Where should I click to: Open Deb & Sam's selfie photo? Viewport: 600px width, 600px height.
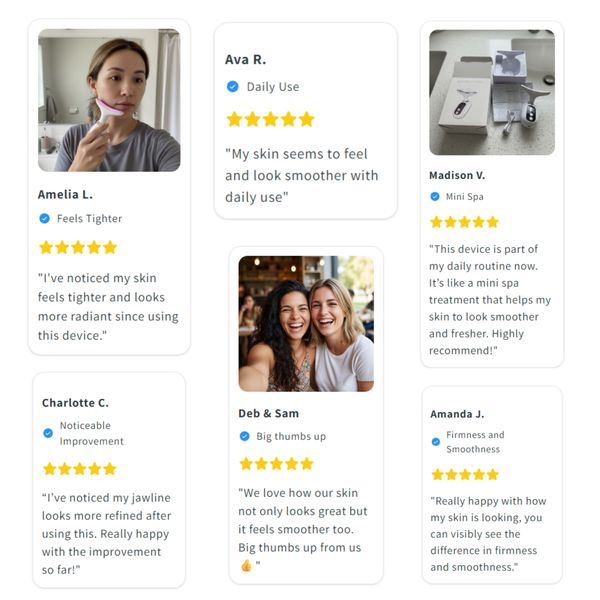click(306, 324)
